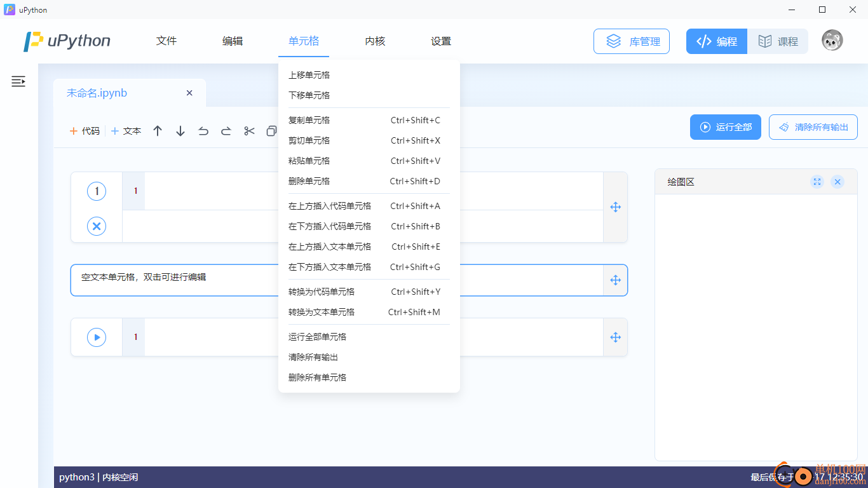Click the cell 1 execution number circle
The image size is (868, 488).
(x=97, y=191)
